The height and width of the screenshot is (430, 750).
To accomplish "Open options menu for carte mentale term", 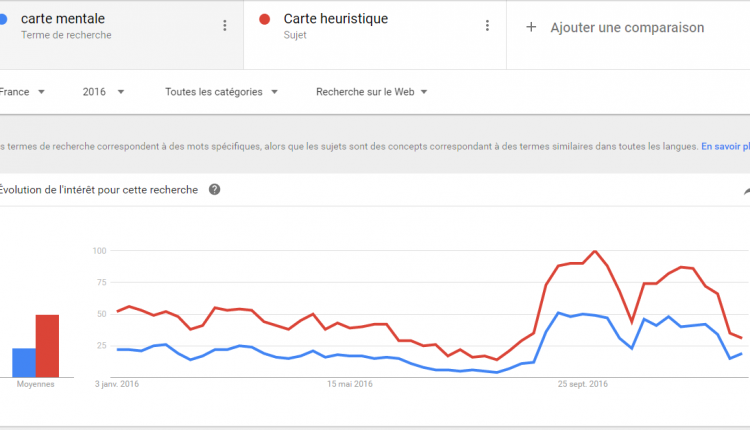I will click(x=224, y=26).
